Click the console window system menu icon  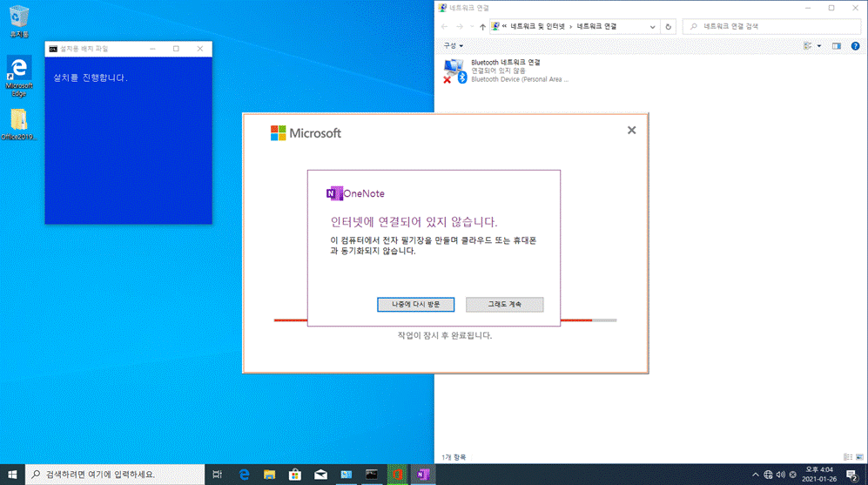pos(53,49)
